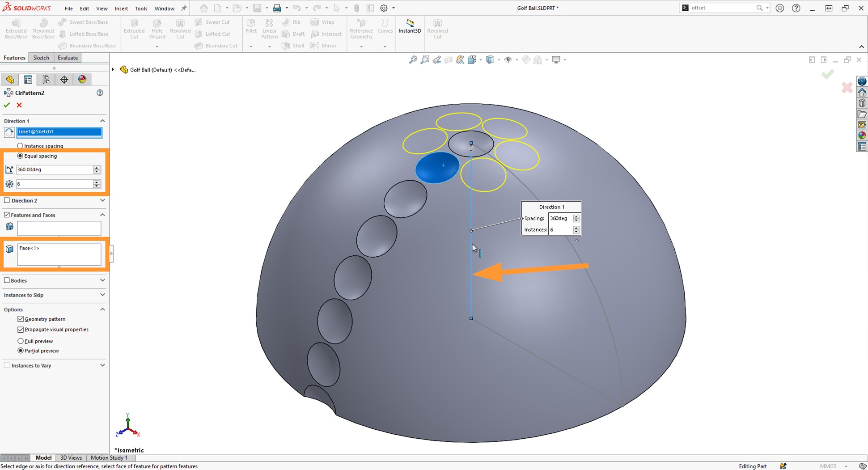868x470 pixels.
Task: Uncheck the Geometry pattern option
Action: (21, 318)
